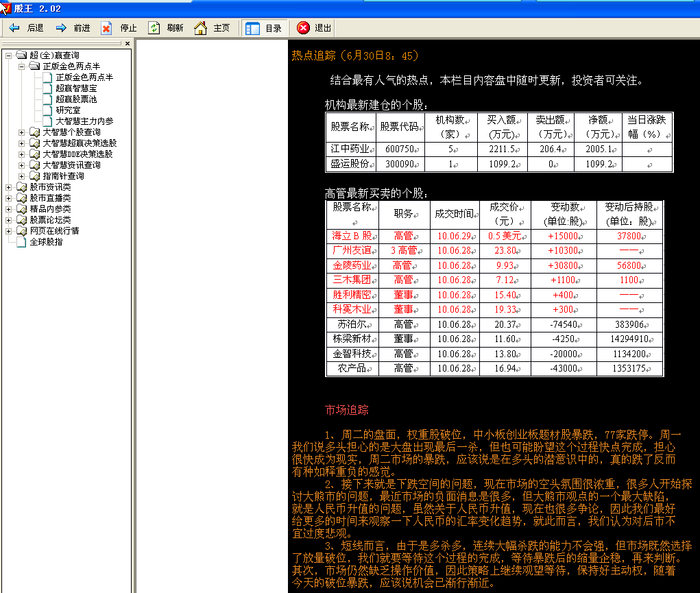Open the 超赢股票池 page
This screenshot has width=700, height=593.
pyautogui.click(x=76, y=99)
